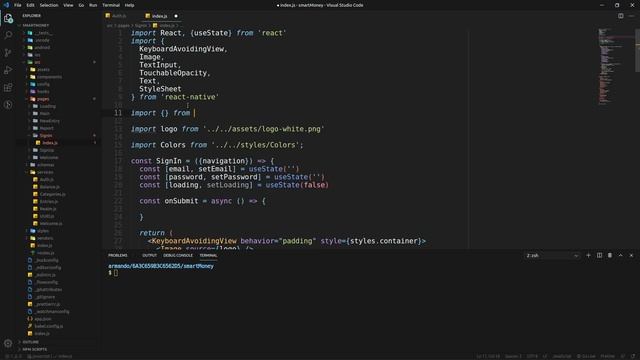Open the Extensions view
Screen dimensions: 640x360
(x=8, y=88)
